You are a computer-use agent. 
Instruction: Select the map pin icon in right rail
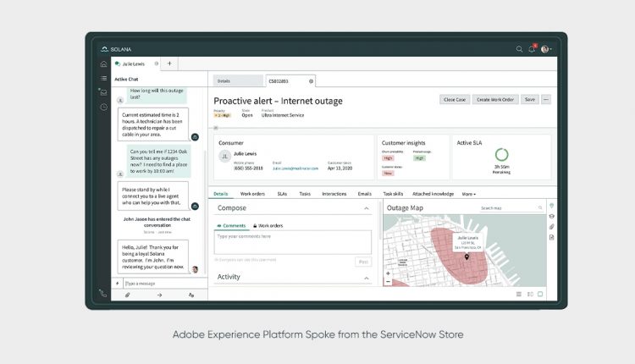click(551, 206)
